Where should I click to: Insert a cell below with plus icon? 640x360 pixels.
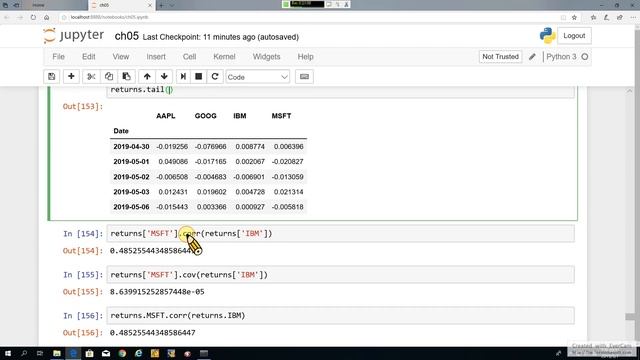coord(71,77)
